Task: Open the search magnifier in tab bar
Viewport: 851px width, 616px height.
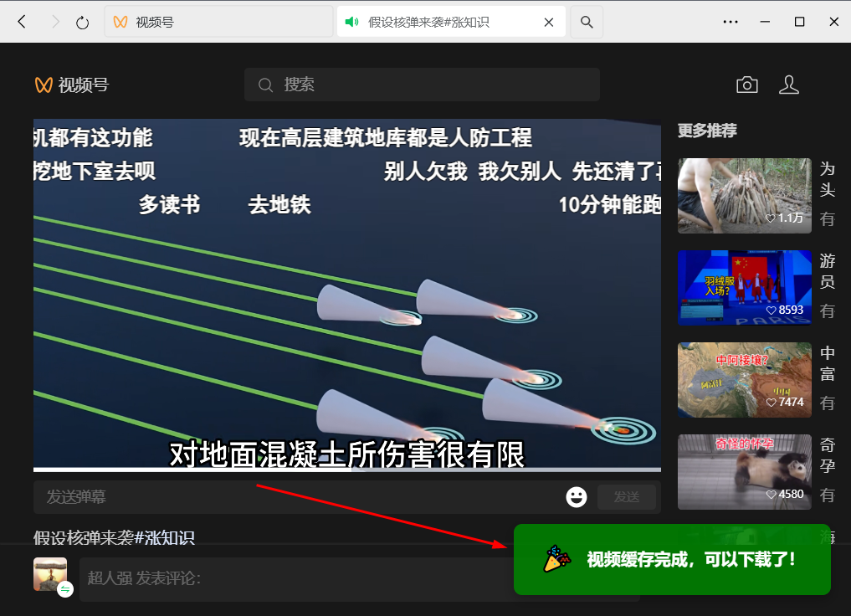Action: [x=587, y=22]
